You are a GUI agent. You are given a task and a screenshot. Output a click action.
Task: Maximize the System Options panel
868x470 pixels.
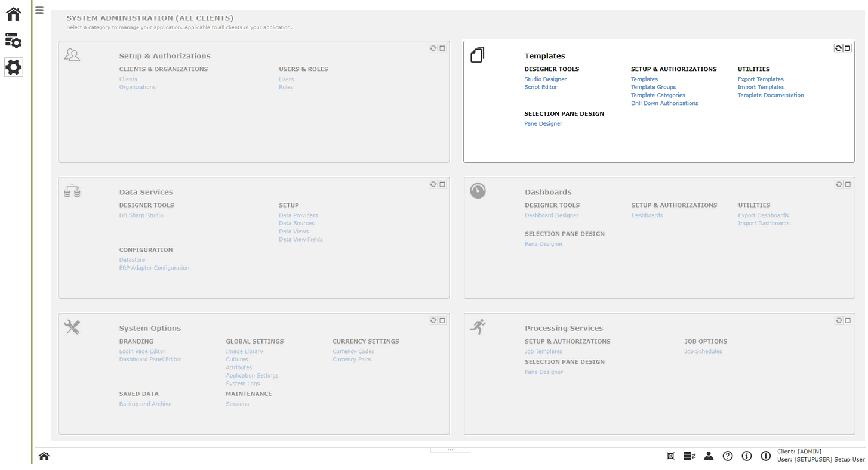coord(442,320)
